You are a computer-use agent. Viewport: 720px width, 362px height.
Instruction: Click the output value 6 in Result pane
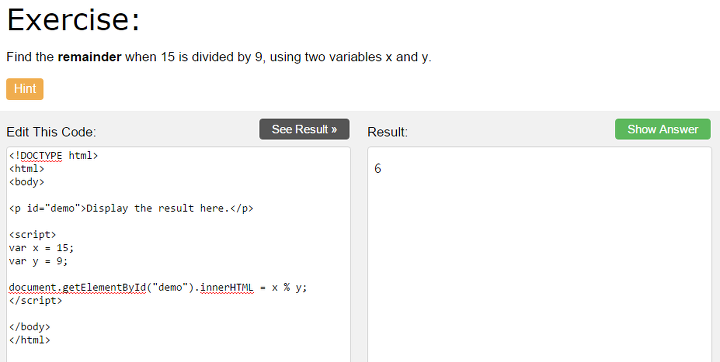(x=377, y=169)
